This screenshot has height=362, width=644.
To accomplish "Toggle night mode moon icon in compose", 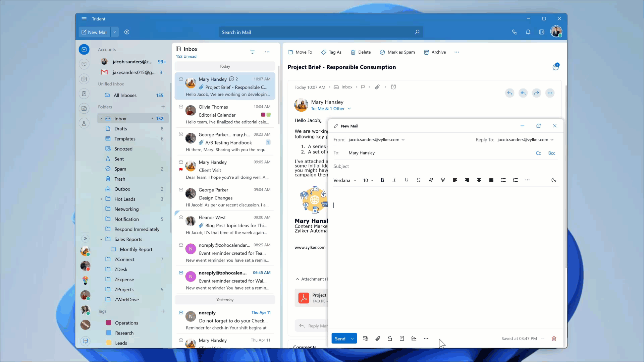I will tap(554, 180).
